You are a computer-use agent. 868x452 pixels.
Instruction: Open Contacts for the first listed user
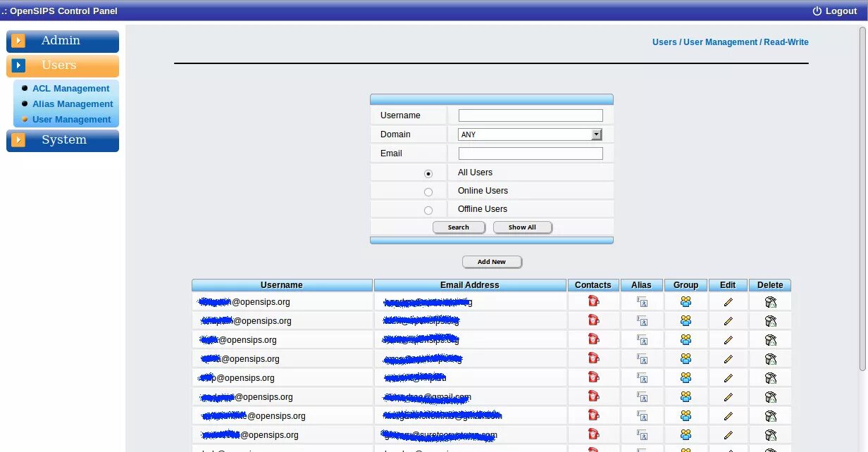pos(593,301)
